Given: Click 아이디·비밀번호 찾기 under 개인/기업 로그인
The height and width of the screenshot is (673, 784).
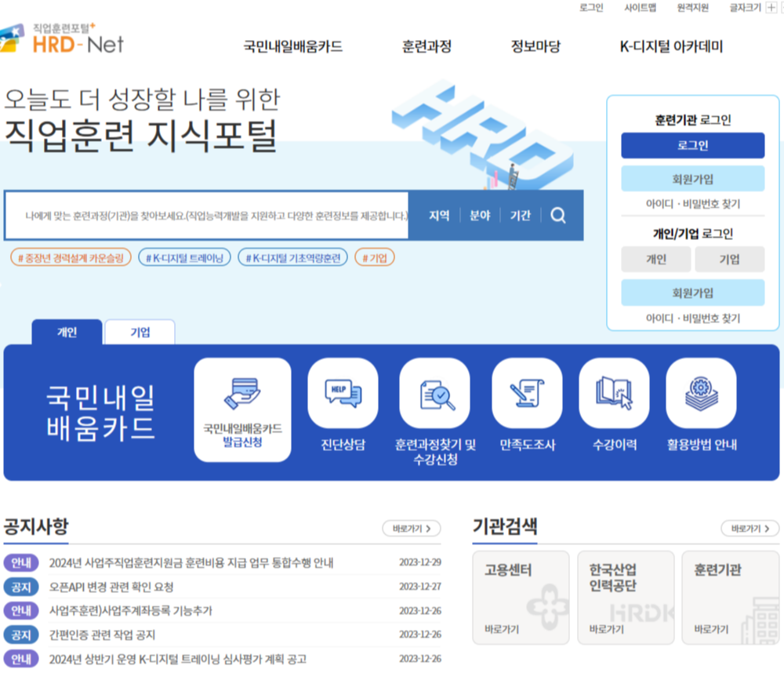Looking at the screenshot, I should click(x=692, y=318).
